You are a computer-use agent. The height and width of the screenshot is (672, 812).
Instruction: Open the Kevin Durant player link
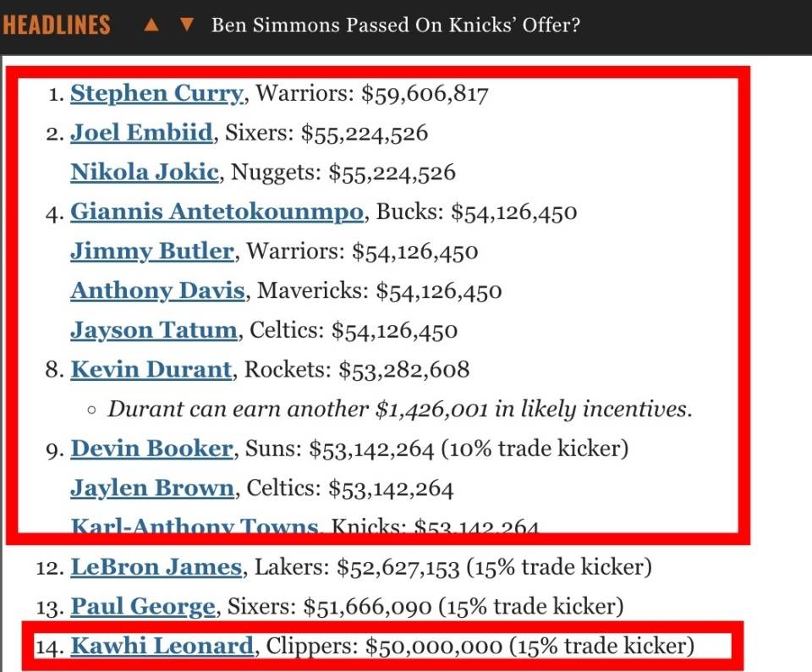151,370
